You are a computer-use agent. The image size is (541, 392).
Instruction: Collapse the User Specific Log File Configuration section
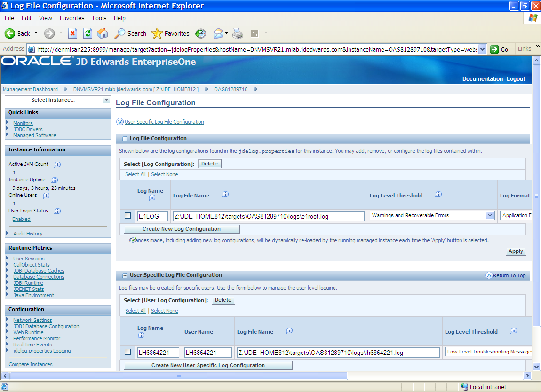[125, 275]
